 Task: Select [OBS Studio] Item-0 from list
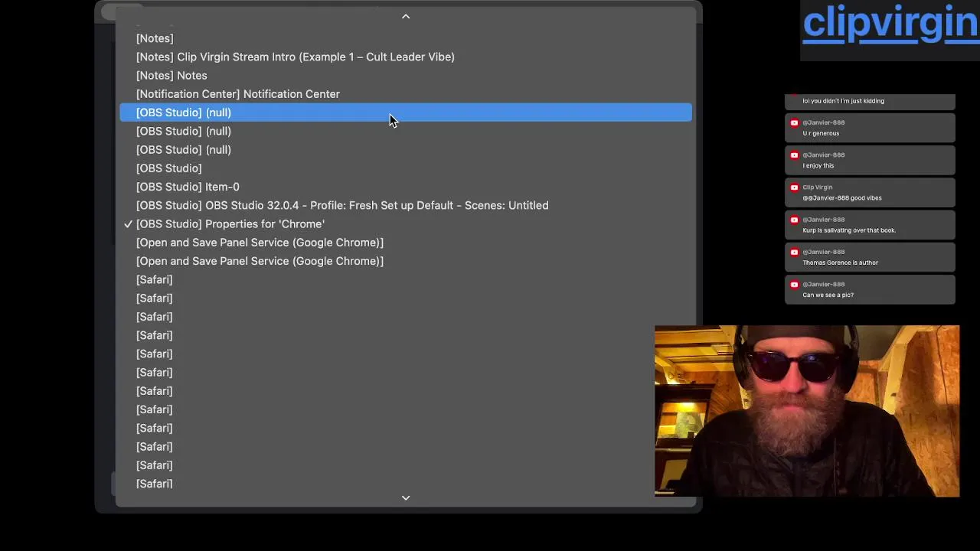(x=406, y=187)
